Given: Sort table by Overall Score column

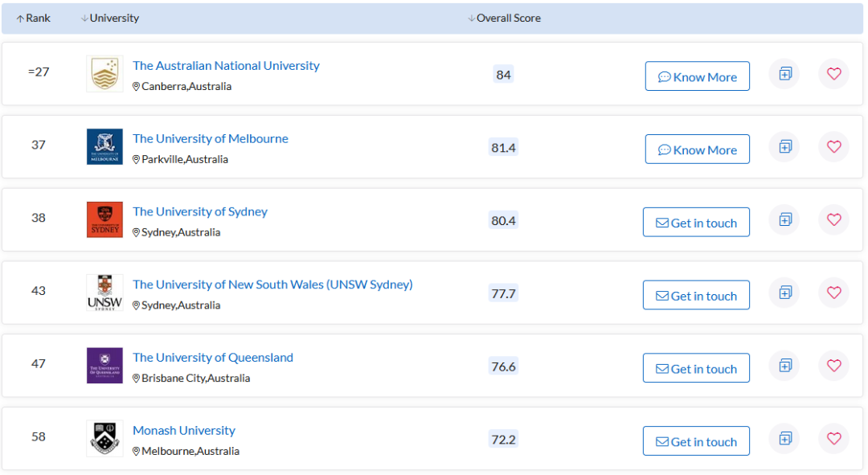Looking at the screenshot, I should pyautogui.click(x=504, y=18).
